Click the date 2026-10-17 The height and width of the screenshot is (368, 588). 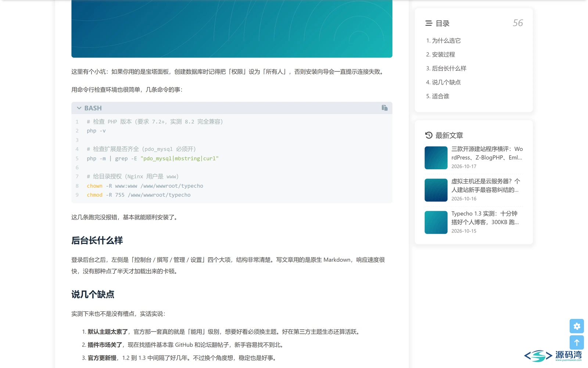pos(464,166)
